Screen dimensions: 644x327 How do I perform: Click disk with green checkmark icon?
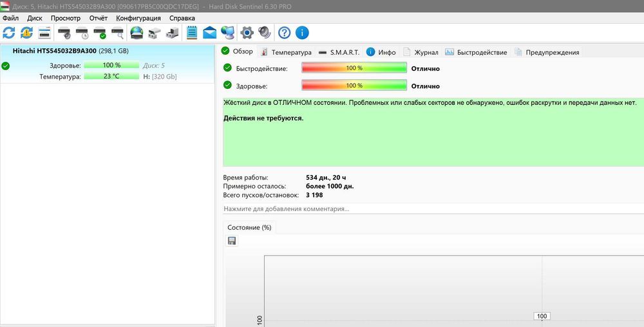pyautogui.click(x=100, y=33)
